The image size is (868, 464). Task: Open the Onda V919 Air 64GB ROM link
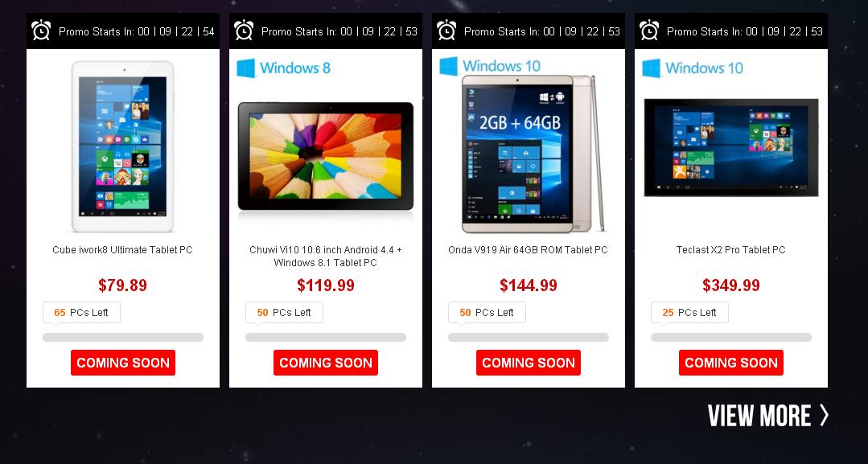528,250
